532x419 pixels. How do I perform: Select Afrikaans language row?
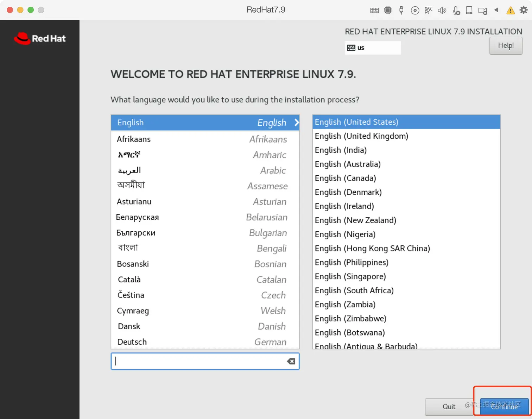pos(205,139)
